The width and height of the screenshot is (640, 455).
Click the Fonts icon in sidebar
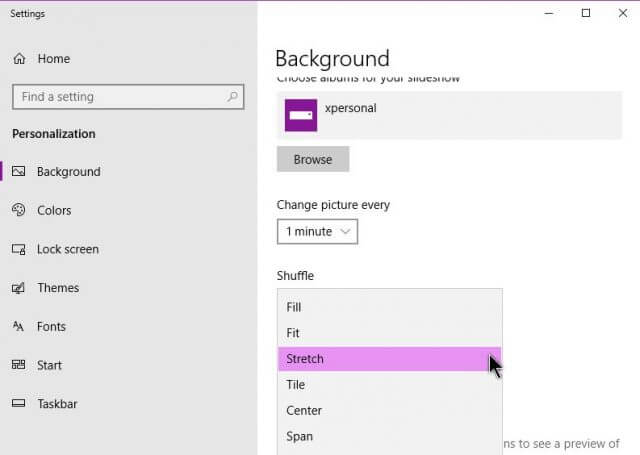(x=18, y=326)
